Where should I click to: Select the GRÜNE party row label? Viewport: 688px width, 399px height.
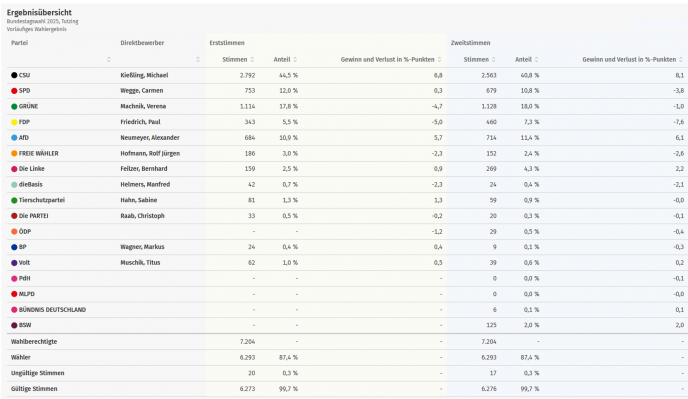coord(29,106)
